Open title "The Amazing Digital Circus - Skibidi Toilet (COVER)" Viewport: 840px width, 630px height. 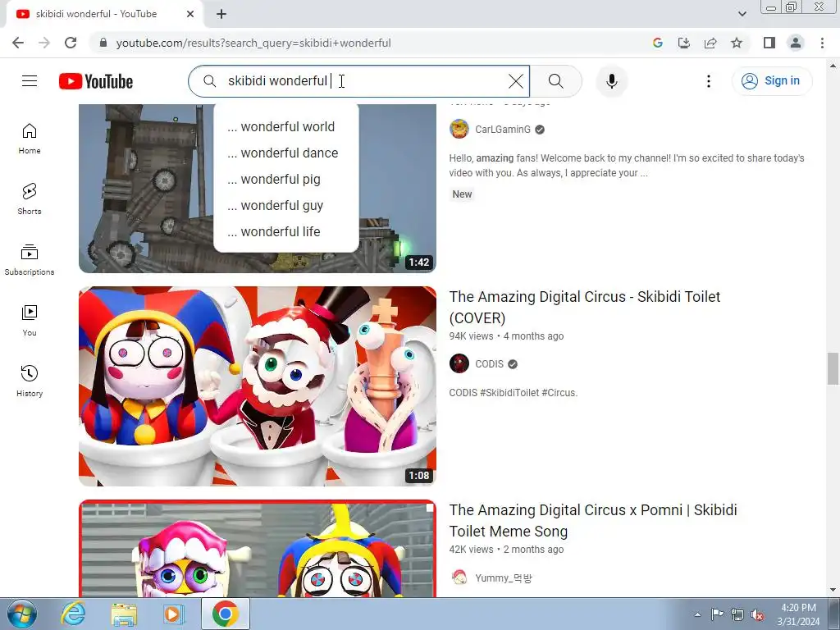coord(584,307)
